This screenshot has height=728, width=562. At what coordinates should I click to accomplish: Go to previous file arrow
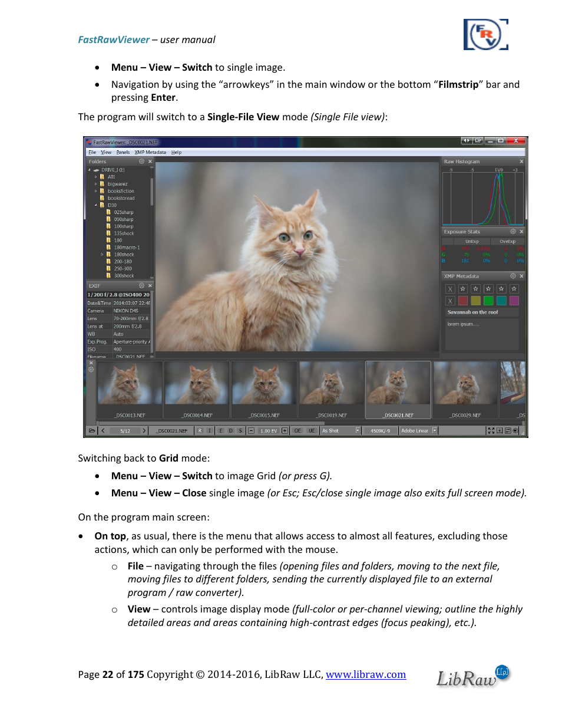click(103, 430)
